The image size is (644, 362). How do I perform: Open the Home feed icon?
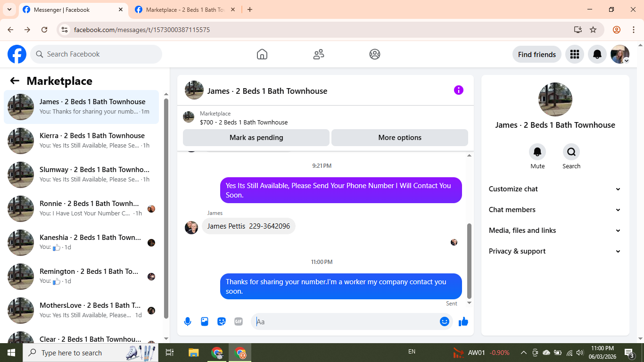coord(262,54)
